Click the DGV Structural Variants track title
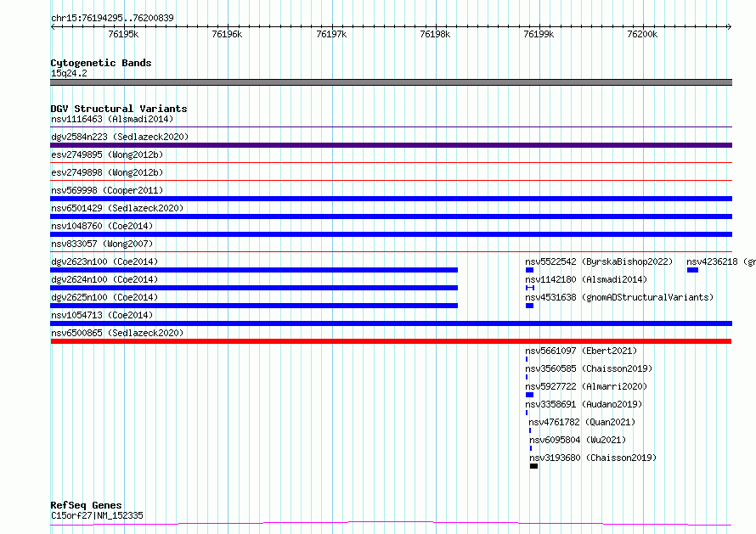 (x=119, y=109)
